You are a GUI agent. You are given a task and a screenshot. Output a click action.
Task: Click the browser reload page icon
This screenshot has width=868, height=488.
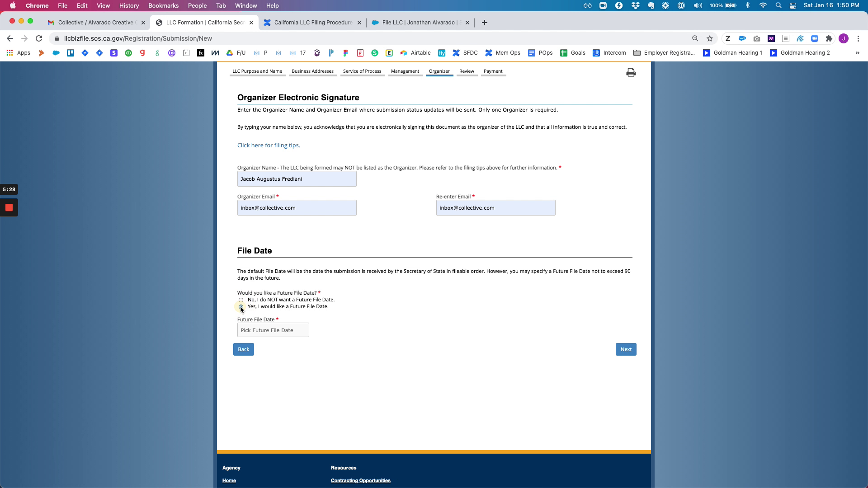pos(39,38)
